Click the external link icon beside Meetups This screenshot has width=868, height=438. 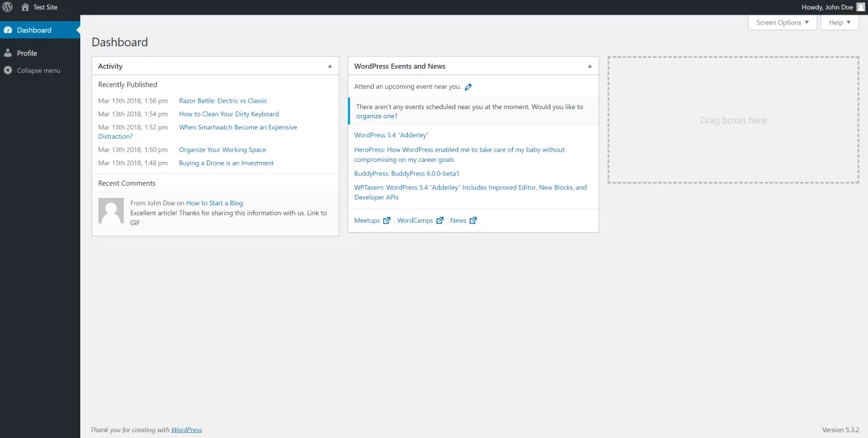click(x=387, y=220)
